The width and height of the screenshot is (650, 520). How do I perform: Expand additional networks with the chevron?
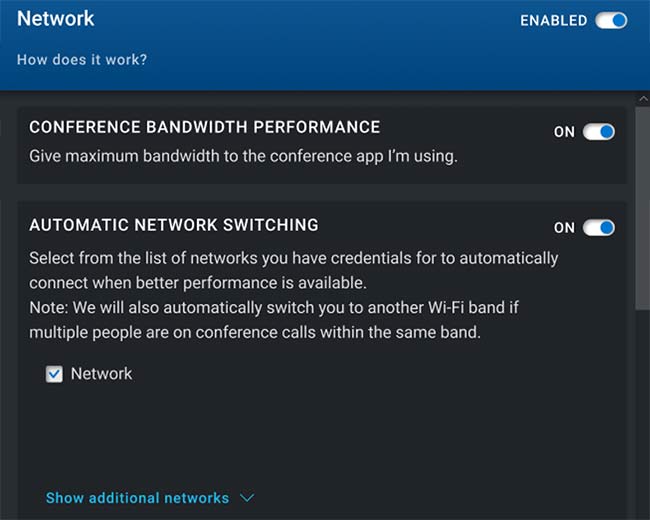click(x=247, y=498)
